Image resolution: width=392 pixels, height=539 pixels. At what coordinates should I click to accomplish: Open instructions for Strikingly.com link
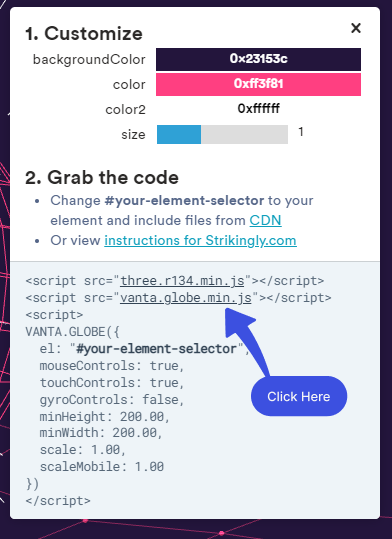[x=200, y=240]
